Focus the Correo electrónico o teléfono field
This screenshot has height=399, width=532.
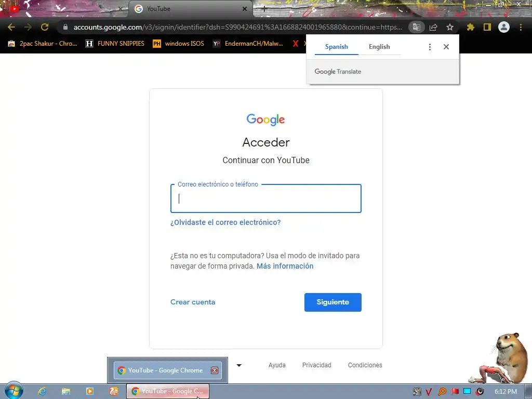coord(265,198)
